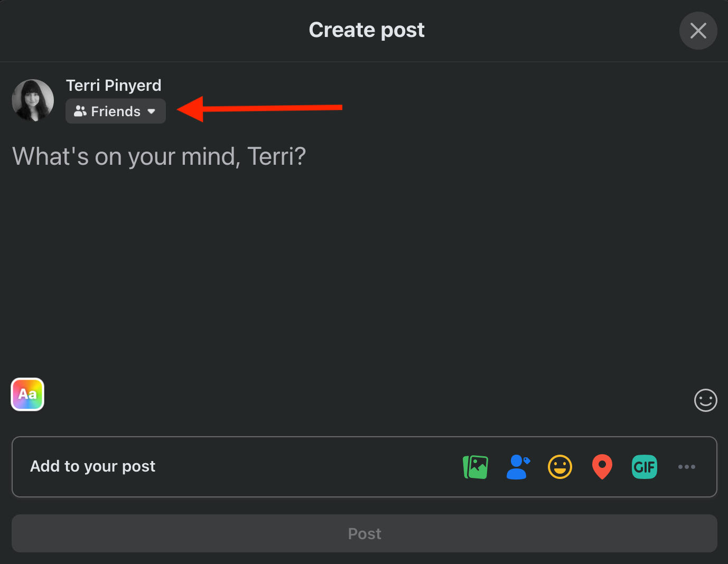The width and height of the screenshot is (728, 564).
Task: Open the emoji smiley picker
Action: point(705,400)
